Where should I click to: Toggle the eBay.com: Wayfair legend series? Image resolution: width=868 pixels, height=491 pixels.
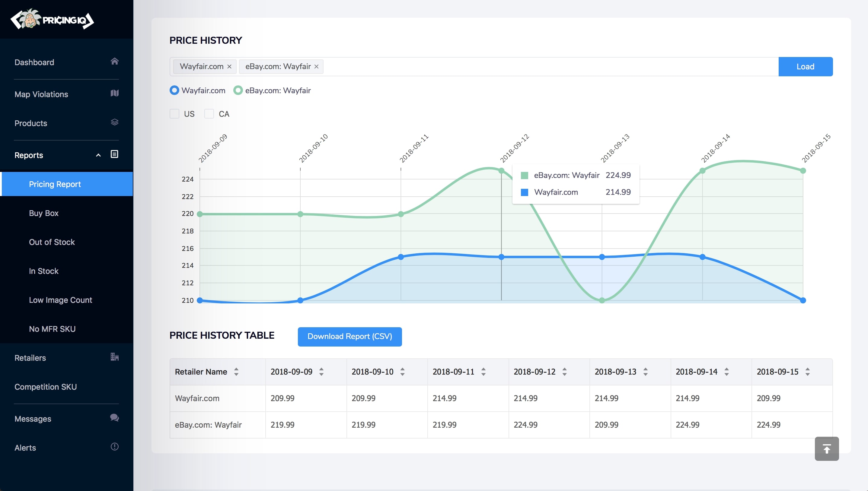tap(272, 90)
